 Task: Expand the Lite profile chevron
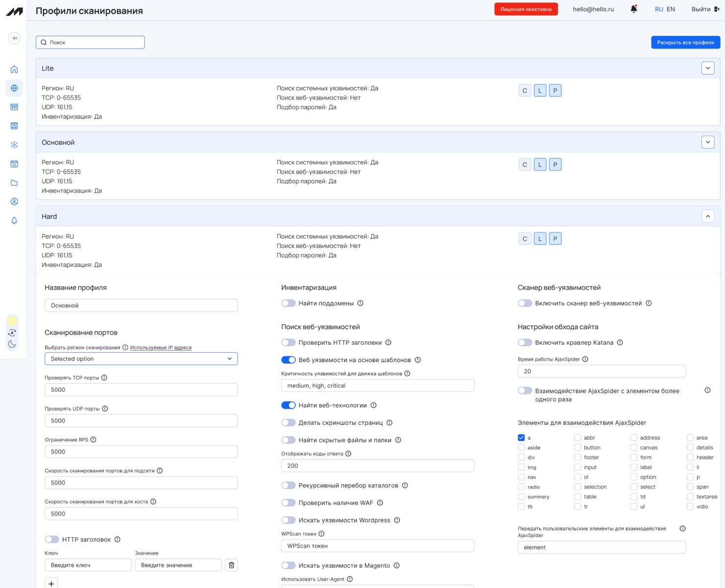tap(708, 68)
